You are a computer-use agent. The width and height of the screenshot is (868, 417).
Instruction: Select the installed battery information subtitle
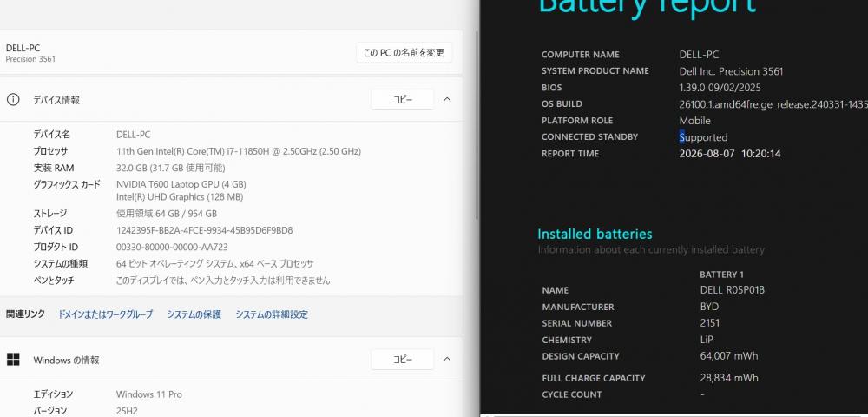[x=651, y=249]
